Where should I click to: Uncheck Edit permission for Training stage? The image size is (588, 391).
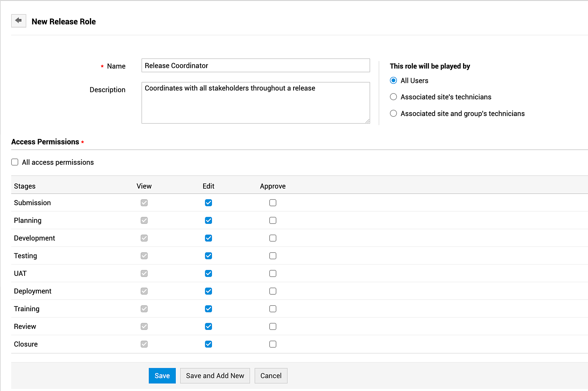pyautogui.click(x=208, y=309)
